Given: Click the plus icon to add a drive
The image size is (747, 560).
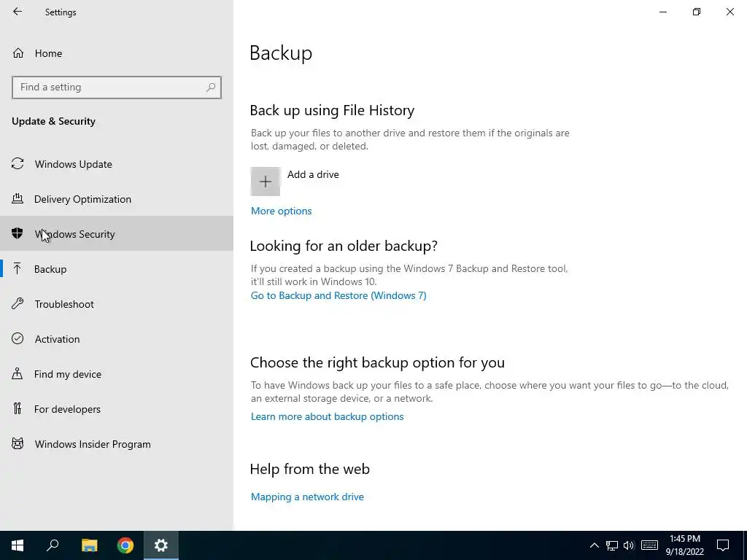Looking at the screenshot, I should 266,181.
